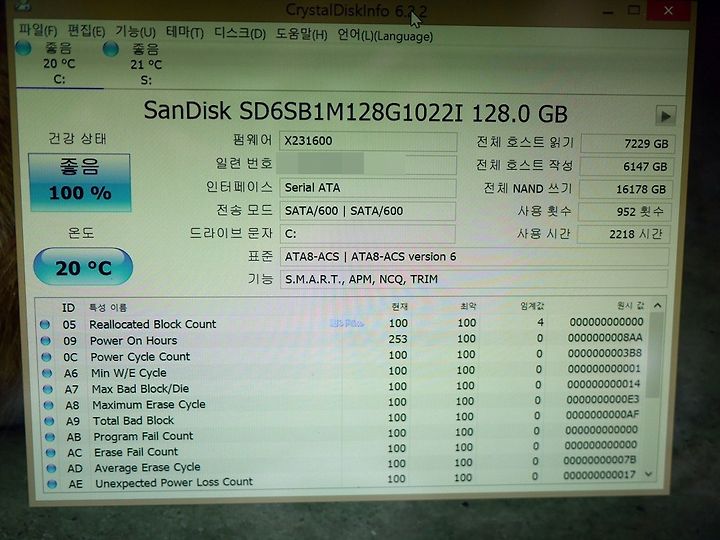This screenshot has height=540, width=720.
Task: Minimize the CrystalDiskInfo window
Action: coord(608,11)
